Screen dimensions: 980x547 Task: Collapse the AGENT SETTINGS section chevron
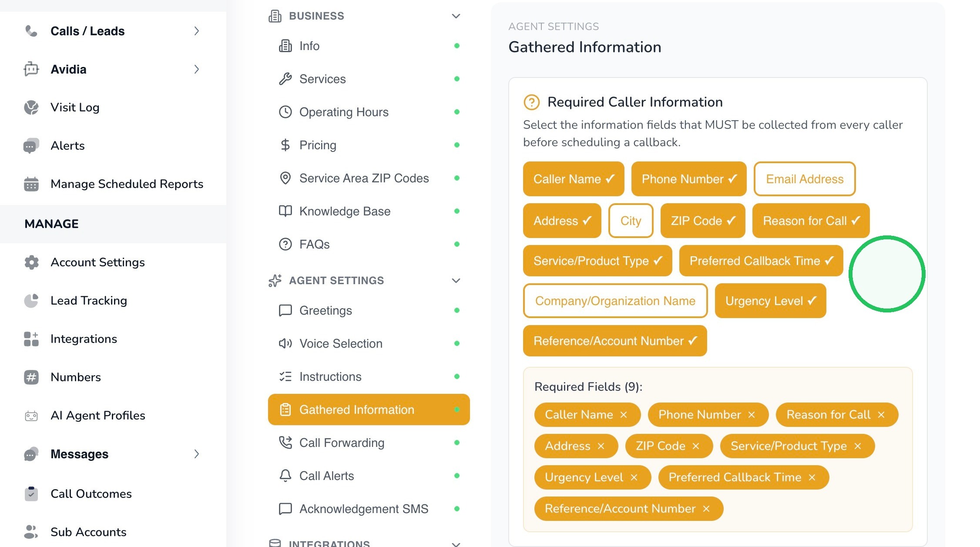click(456, 281)
